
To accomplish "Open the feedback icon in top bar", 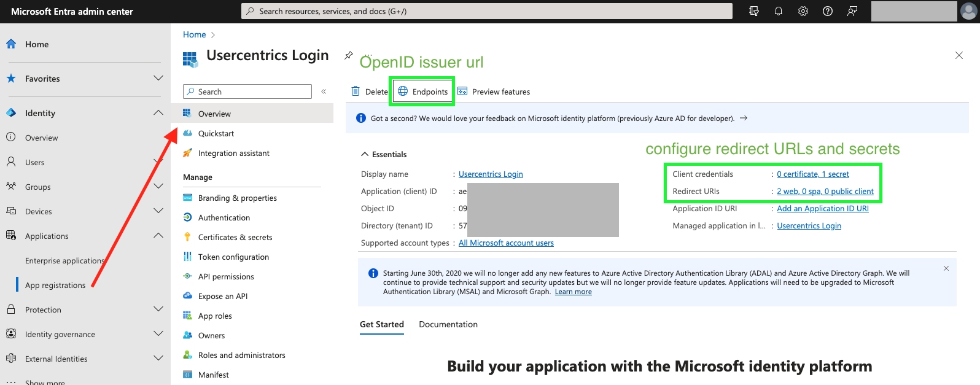I will [852, 11].
